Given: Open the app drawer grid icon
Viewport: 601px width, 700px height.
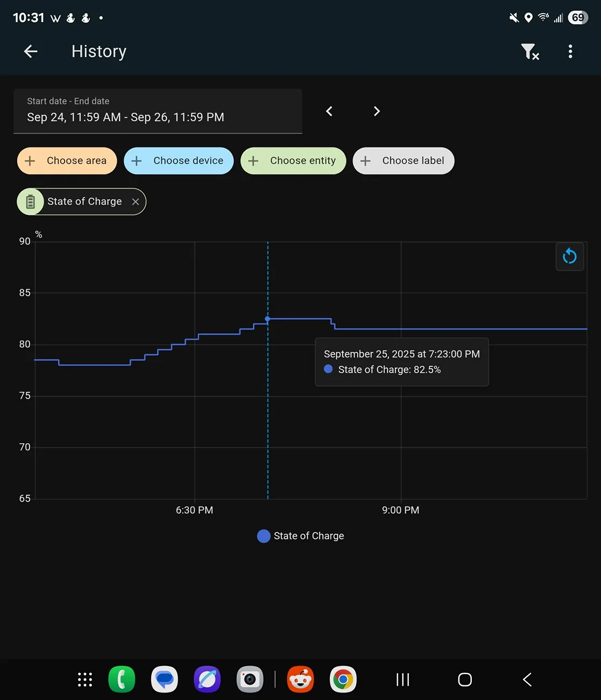Looking at the screenshot, I should pos(85,680).
